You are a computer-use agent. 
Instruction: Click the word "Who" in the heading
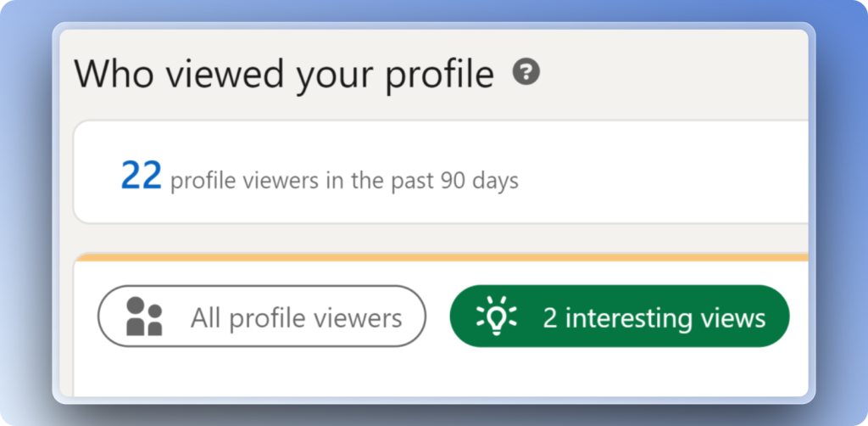click(x=114, y=75)
